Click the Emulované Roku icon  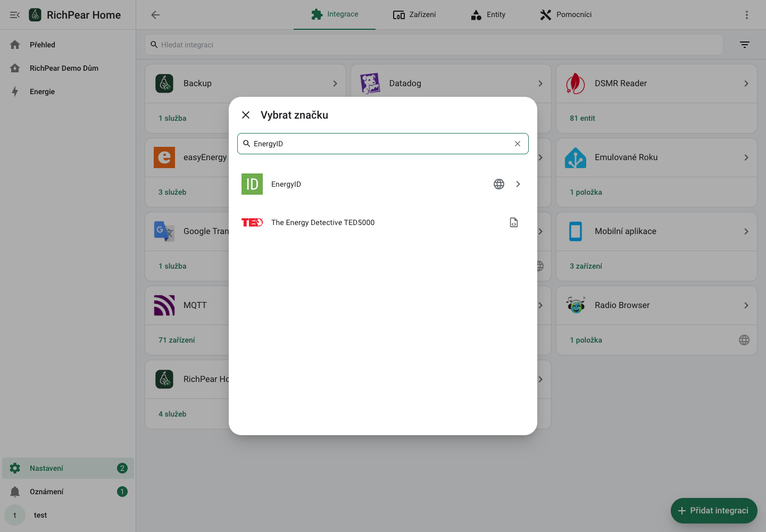(x=576, y=157)
